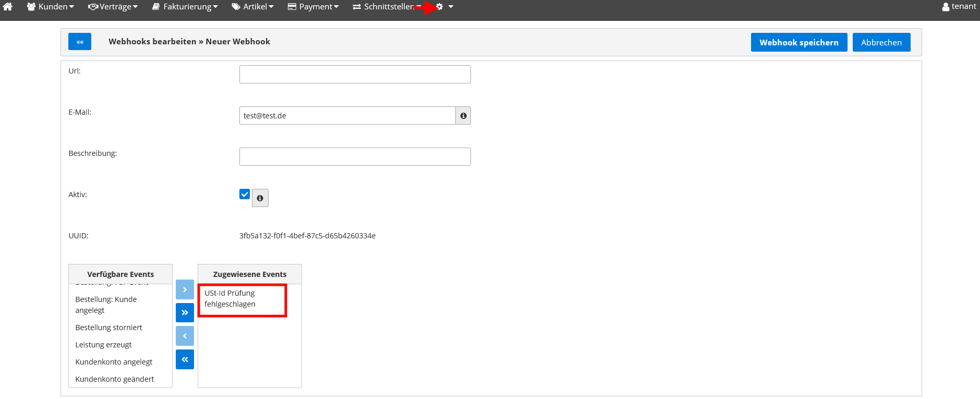Image resolution: width=980 pixels, height=399 pixels.
Task: Assign all events with double right arrow
Action: tap(185, 313)
